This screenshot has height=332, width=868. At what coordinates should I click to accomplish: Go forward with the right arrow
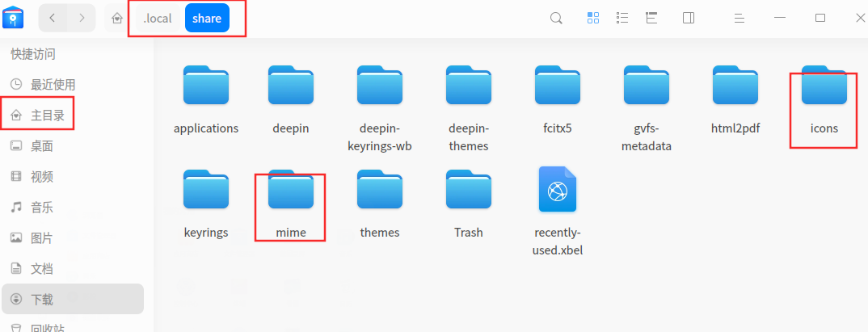point(82,18)
